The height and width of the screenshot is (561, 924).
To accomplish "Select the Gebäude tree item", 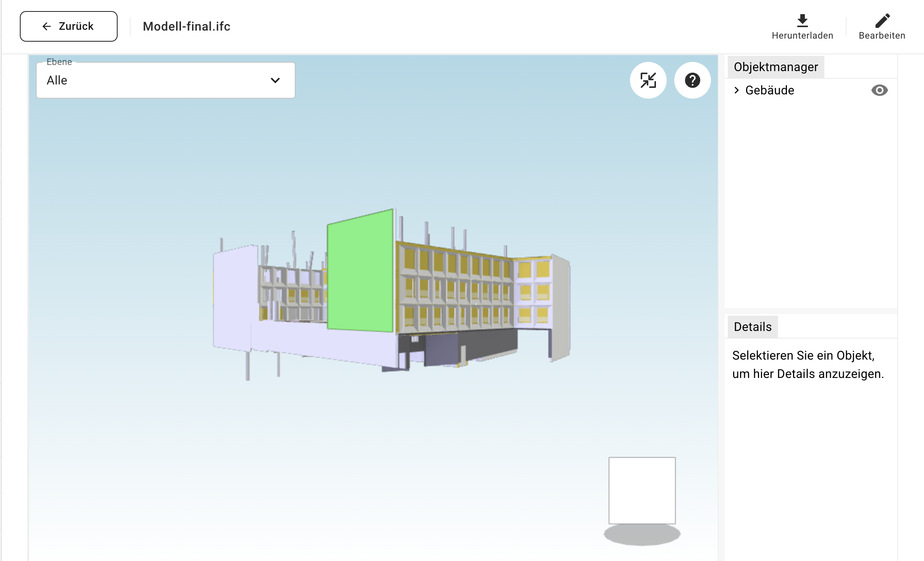I will [x=769, y=91].
